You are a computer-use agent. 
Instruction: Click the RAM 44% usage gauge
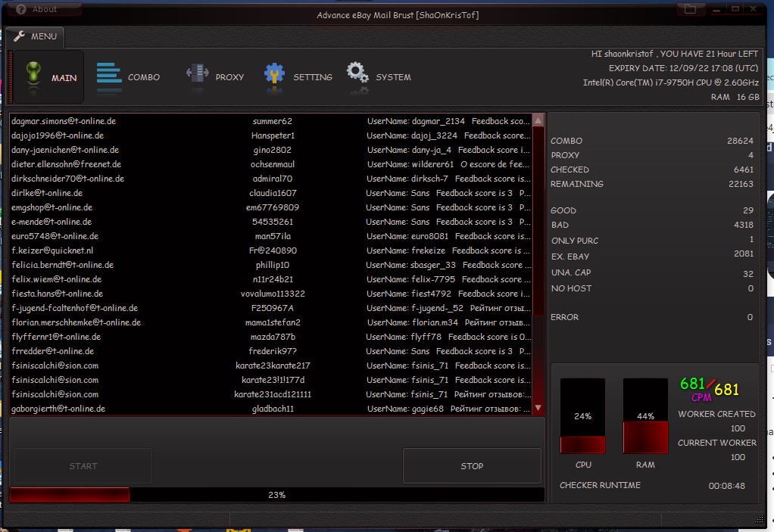645,416
